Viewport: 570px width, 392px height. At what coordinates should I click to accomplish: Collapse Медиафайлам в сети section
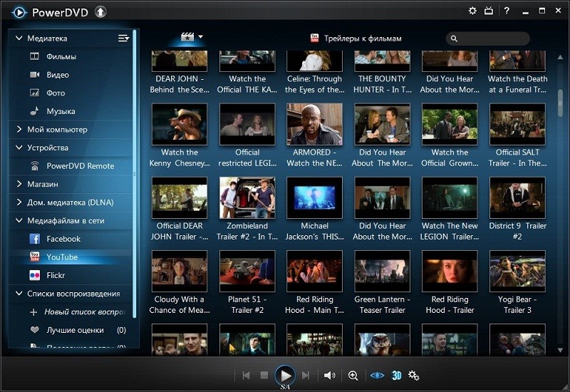tap(19, 220)
